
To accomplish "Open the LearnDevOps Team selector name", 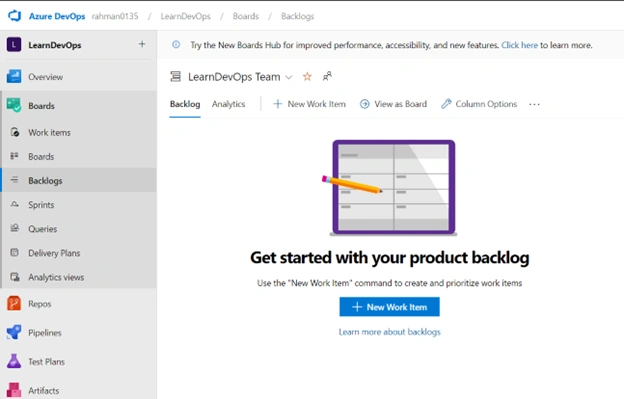I will (x=234, y=77).
